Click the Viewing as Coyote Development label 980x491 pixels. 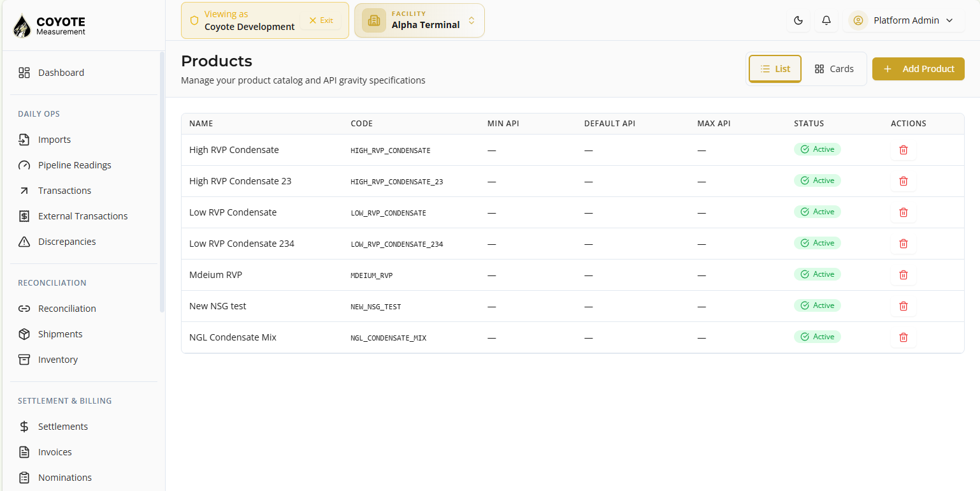pos(249,20)
